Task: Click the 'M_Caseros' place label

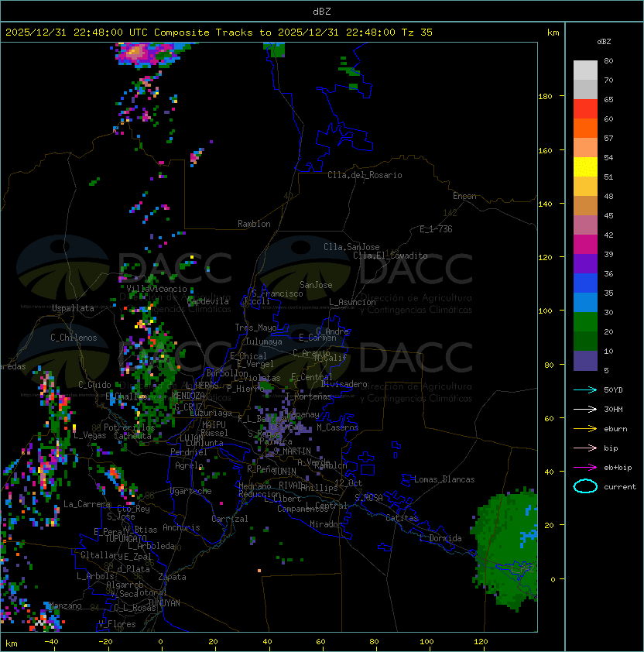Action: click(x=337, y=427)
